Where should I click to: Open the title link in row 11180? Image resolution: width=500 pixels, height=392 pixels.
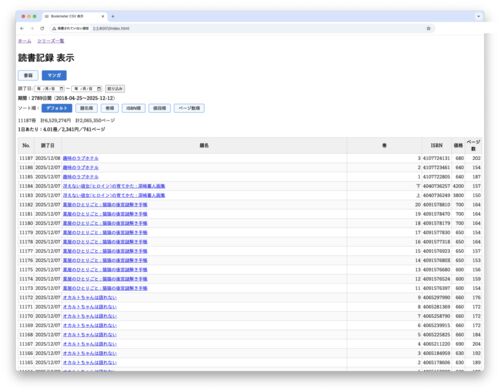click(105, 223)
